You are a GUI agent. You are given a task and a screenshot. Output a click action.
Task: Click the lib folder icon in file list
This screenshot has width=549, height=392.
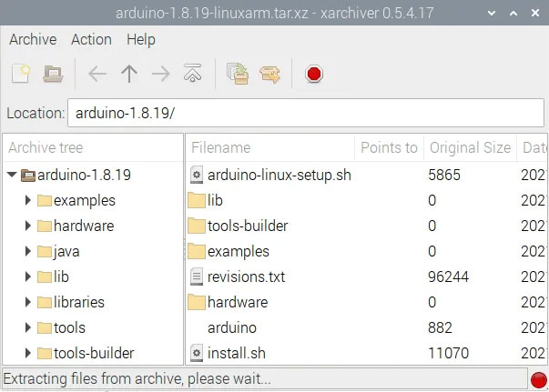click(197, 200)
